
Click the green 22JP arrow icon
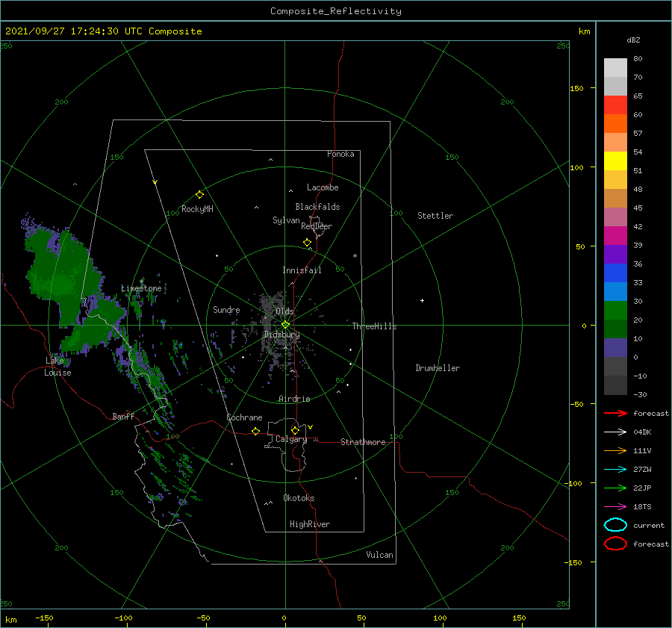615,488
